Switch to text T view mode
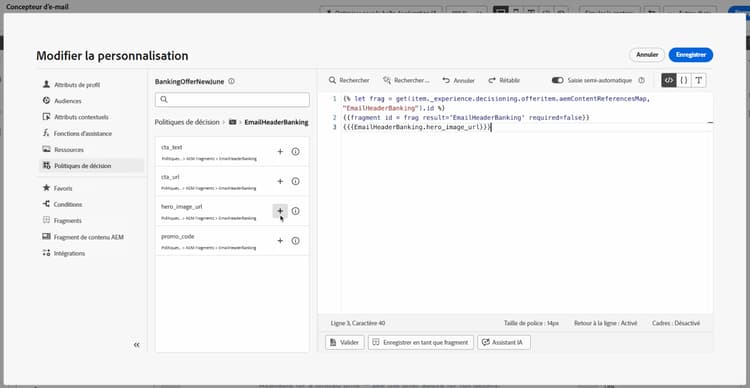 tap(699, 80)
